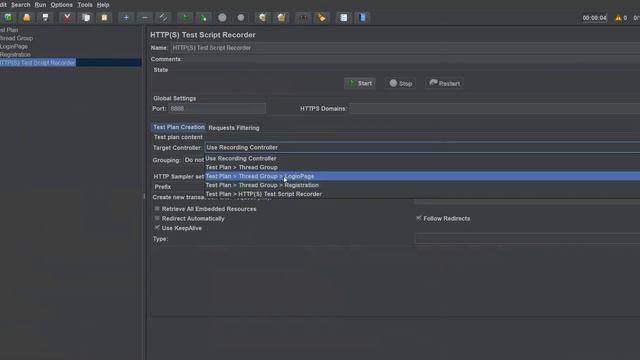The height and width of the screenshot is (360, 640).
Task: Click the Collapse All minus icon
Action: (145, 18)
